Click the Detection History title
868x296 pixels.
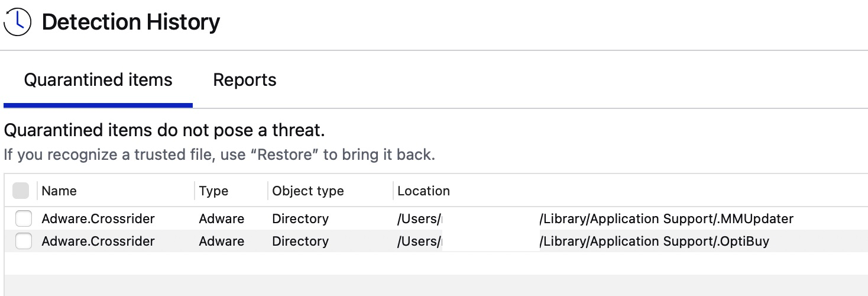[x=131, y=22]
